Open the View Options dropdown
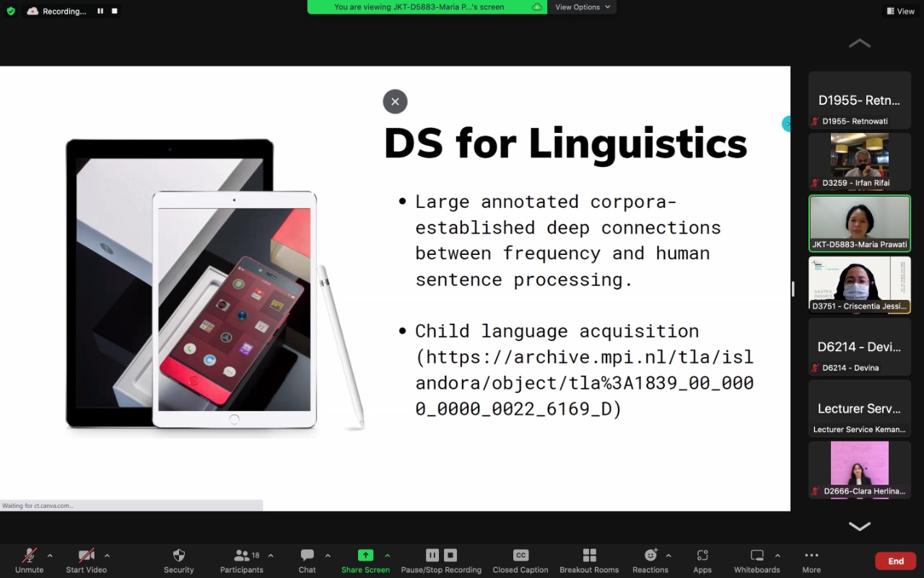The height and width of the screenshot is (578, 924). (582, 7)
